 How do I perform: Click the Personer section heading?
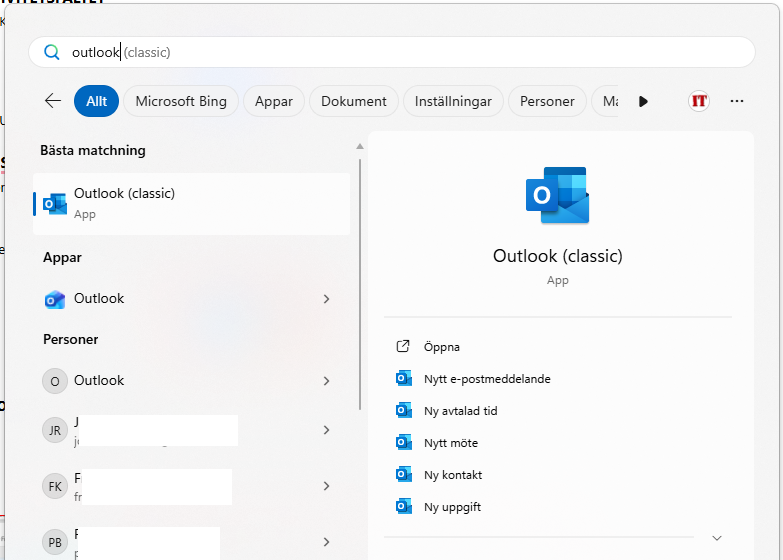[70, 339]
